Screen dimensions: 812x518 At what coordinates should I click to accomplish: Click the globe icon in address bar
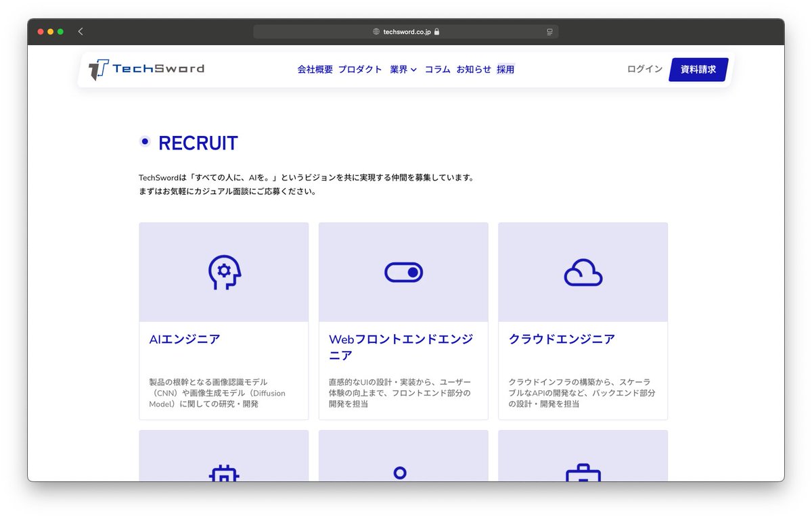[376, 32]
